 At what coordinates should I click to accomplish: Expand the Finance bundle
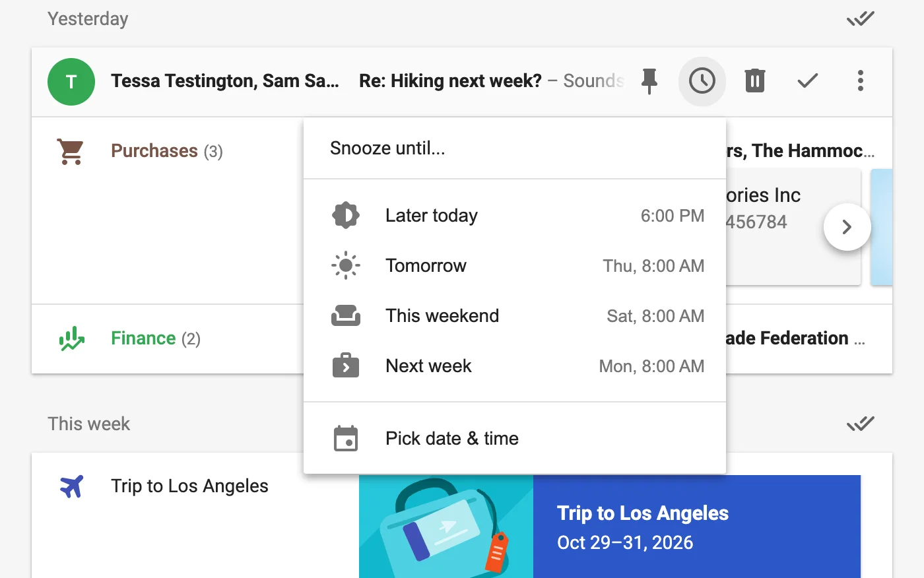pos(156,338)
